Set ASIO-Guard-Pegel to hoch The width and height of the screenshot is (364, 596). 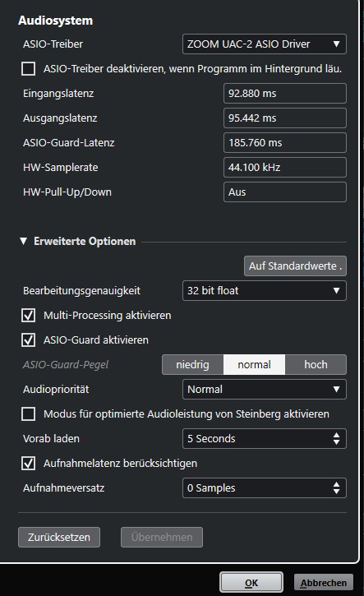pos(316,365)
